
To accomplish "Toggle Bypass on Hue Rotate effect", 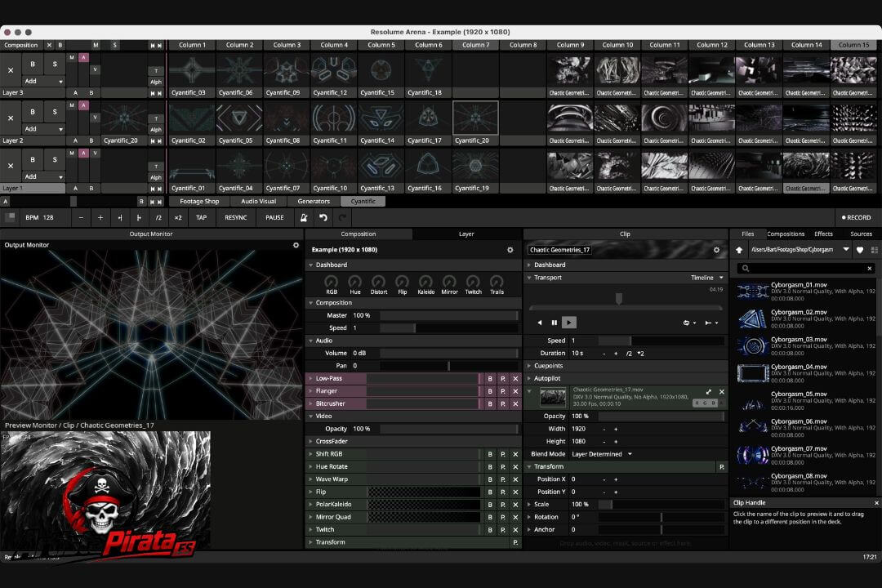I will tap(490, 467).
